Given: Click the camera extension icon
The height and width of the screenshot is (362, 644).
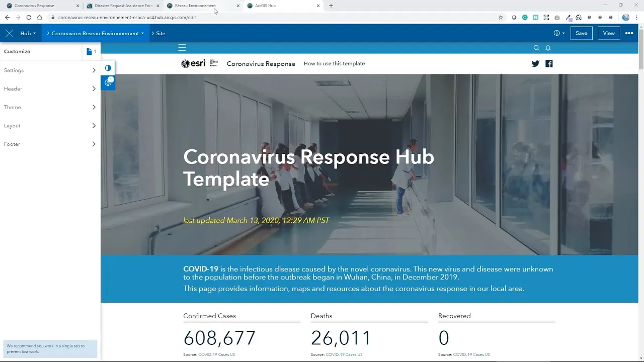Looking at the screenshot, I should (x=557, y=17).
